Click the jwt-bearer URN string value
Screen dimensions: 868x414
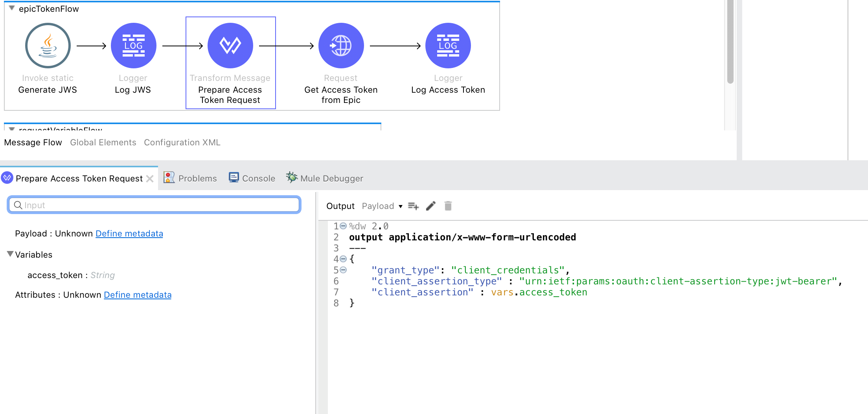[678, 281]
